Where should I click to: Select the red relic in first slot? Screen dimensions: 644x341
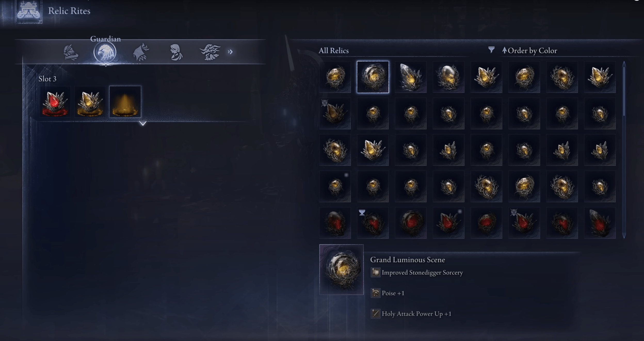pos(55,102)
